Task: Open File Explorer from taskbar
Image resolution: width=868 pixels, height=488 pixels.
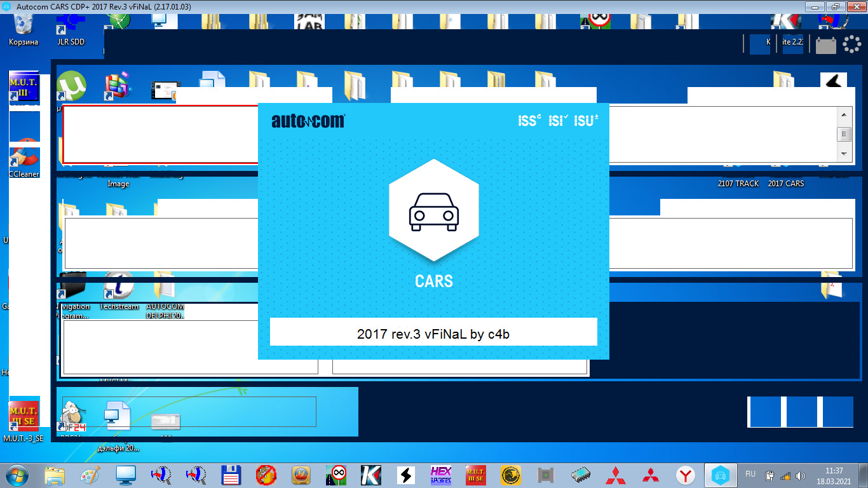Action: pyautogui.click(x=55, y=475)
